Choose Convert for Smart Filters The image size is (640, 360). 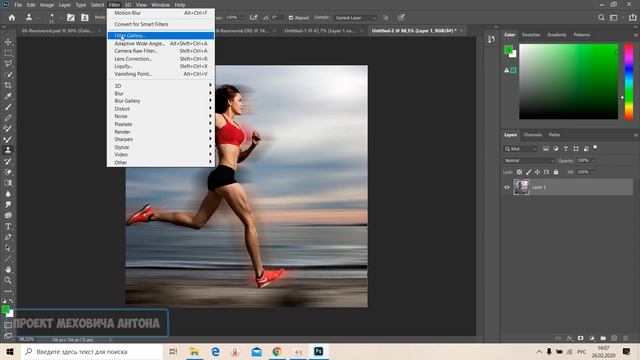coord(161,24)
